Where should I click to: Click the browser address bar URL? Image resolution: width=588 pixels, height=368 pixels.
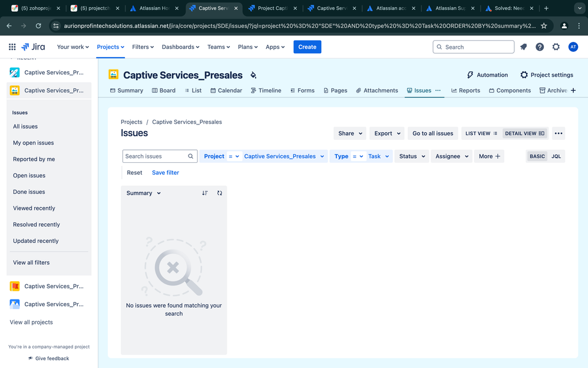[300, 26]
